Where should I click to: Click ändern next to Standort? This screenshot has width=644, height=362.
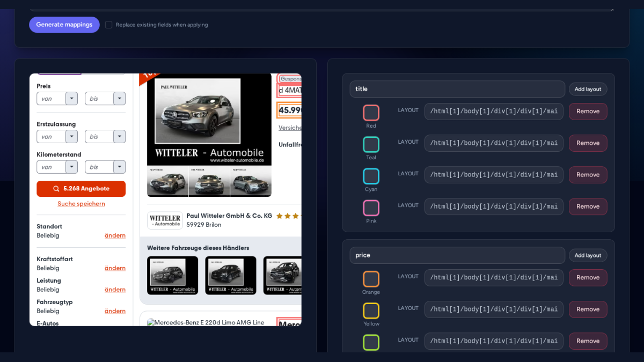115,235
